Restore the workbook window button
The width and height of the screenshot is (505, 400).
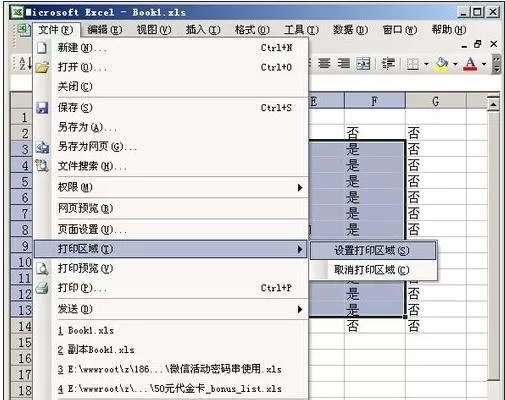[x=478, y=45]
